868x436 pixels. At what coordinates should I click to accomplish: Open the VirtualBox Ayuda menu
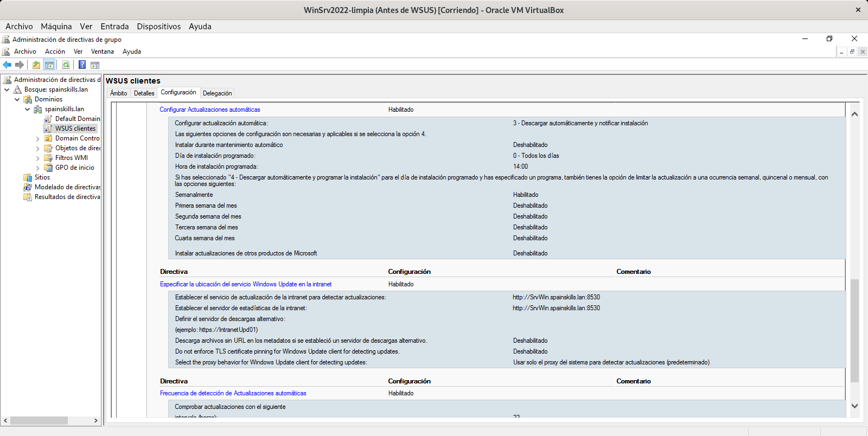coord(200,27)
